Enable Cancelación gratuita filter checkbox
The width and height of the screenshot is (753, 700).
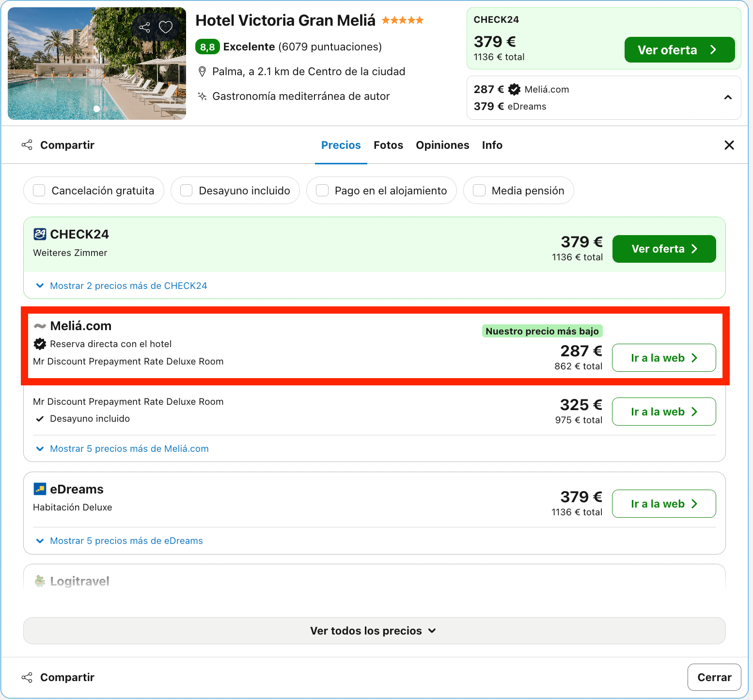[x=39, y=191]
